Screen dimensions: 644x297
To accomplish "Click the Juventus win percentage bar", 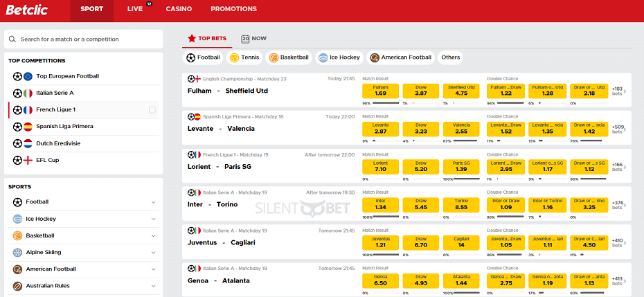I will [385, 255].
